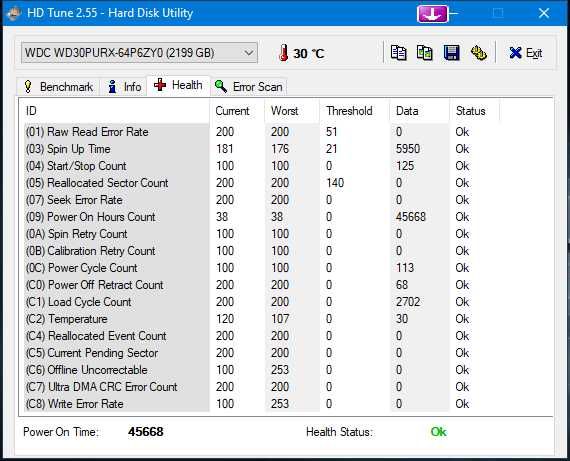
Task: Click the 125 Start/Stop Count data value
Action: click(x=405, y=166)
